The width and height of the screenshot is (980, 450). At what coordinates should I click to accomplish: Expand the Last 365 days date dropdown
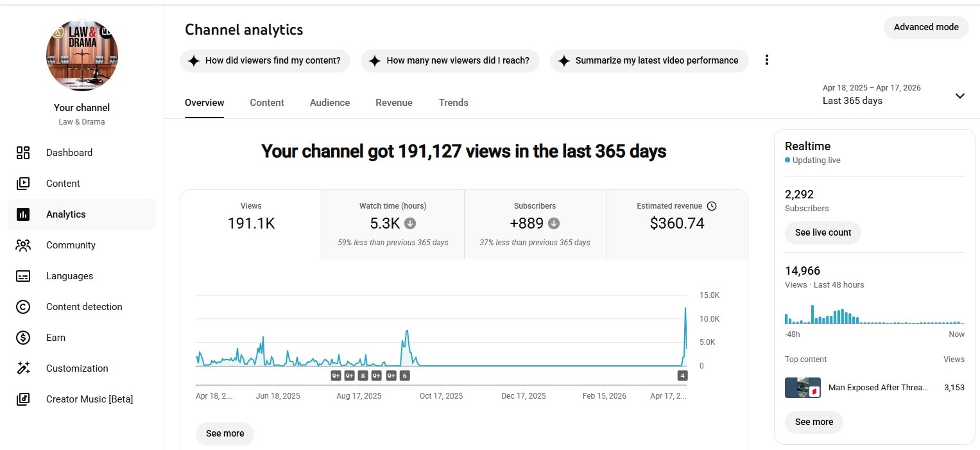point(959,96)
